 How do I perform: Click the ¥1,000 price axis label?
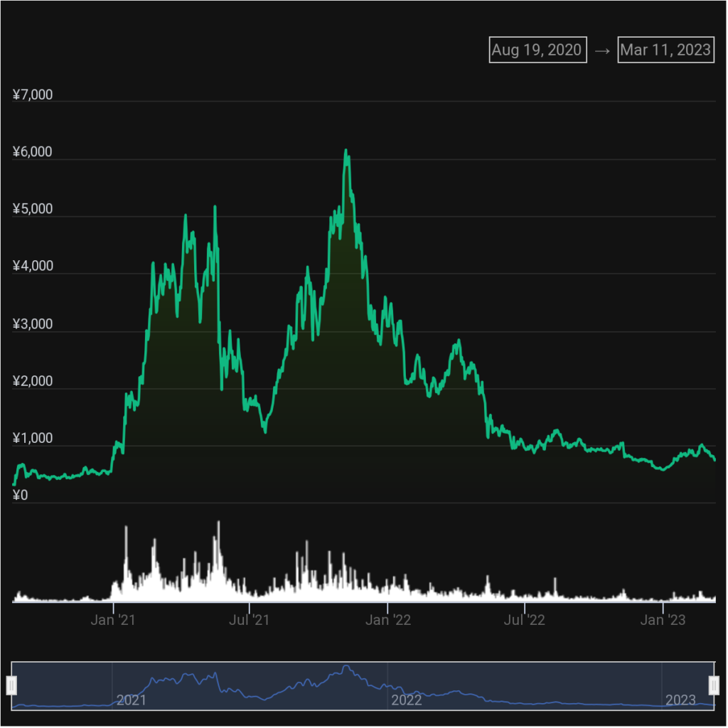click(x=33, y=438)
